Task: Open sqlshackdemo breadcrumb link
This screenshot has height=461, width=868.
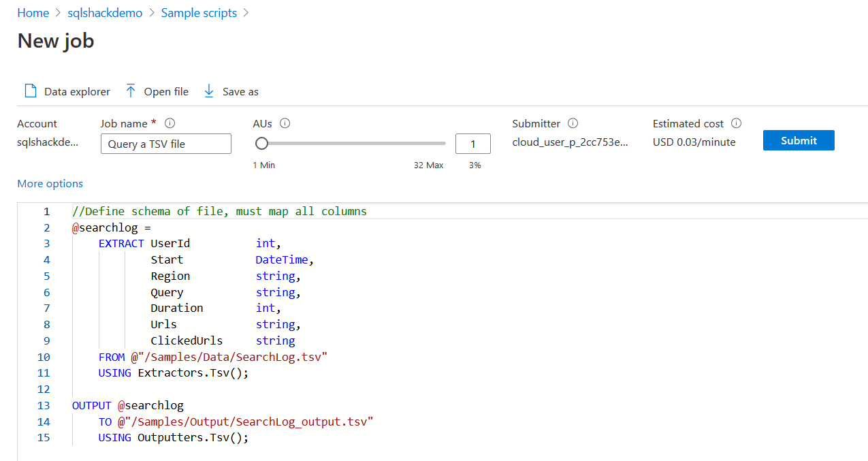Action: [105, 13]
